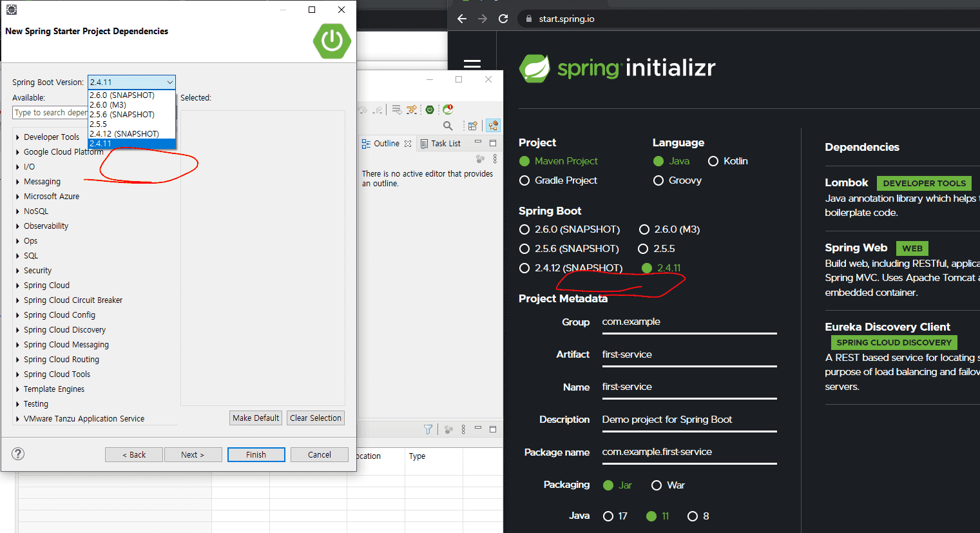Expand the Microsoft Azure category
The width and height of the screenshot is (980, 533).
point(17,197)
